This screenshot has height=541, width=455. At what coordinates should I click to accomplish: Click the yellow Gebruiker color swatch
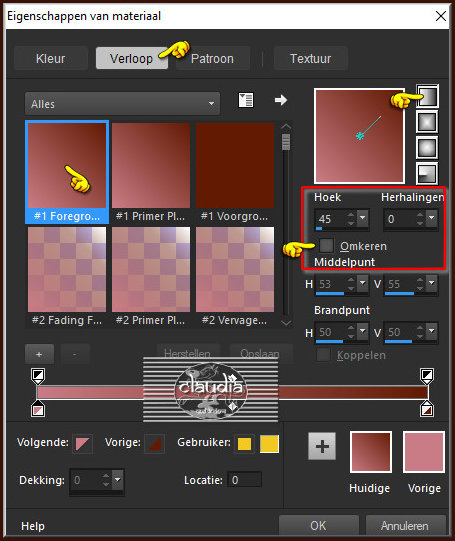click(245, 444)
